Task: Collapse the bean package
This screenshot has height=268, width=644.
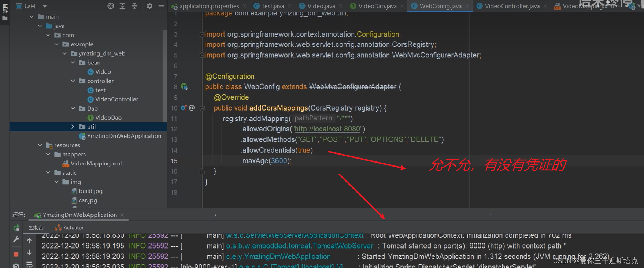Action: click(x=73, y=62)
